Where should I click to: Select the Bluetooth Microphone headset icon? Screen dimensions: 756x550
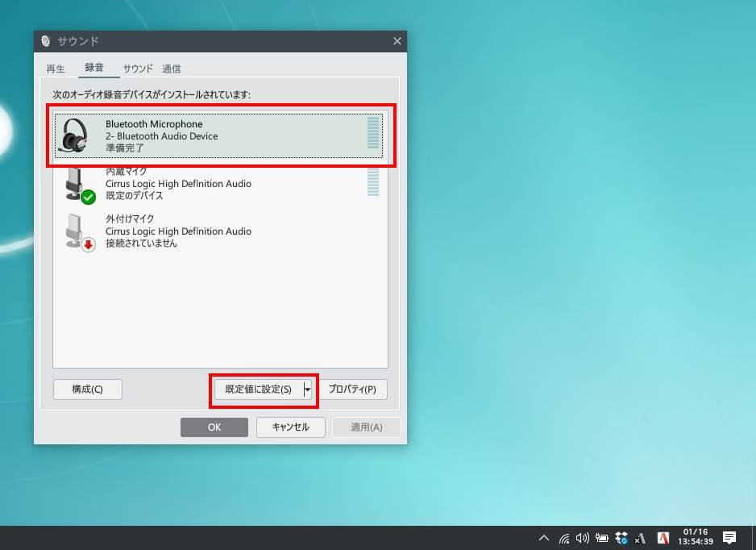tap(75, 135)
